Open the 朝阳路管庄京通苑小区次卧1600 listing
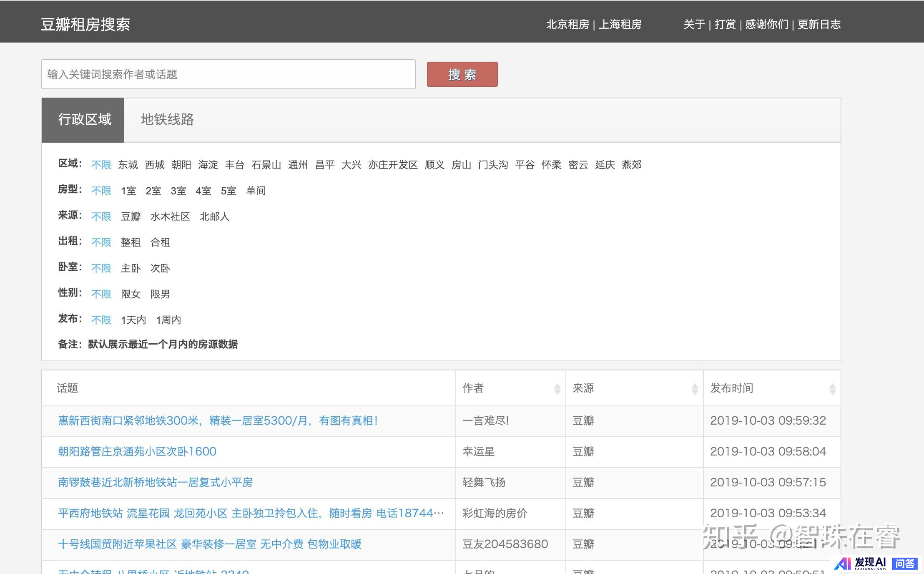This screenshot has width=924, height=574. [137, 451]
